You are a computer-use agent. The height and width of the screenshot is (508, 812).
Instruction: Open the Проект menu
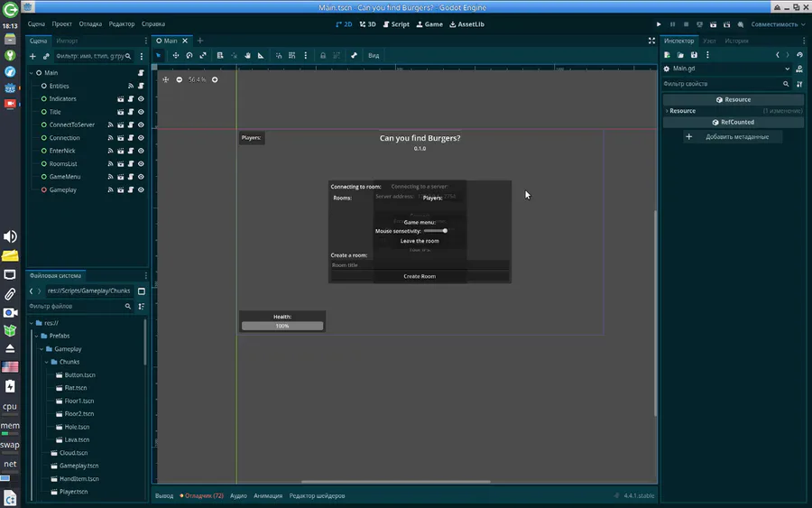click(x=61, y=23)
